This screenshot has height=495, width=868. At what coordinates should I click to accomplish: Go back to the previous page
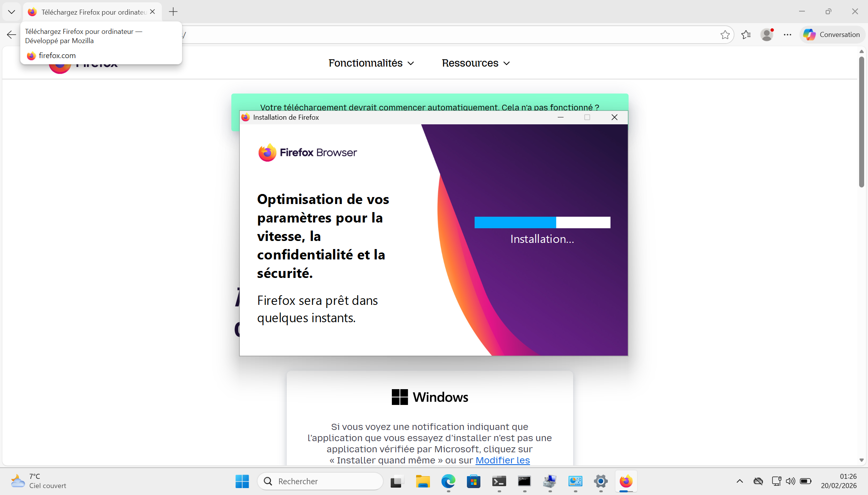coord(11,35)
